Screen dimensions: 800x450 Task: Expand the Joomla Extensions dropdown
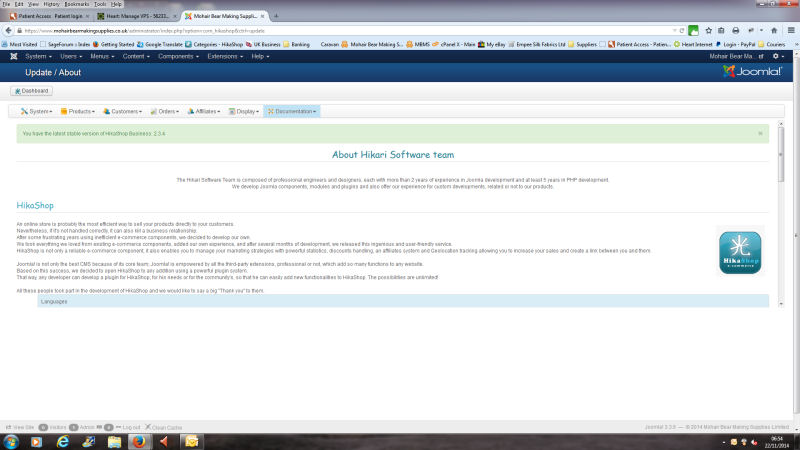point(224,56)
